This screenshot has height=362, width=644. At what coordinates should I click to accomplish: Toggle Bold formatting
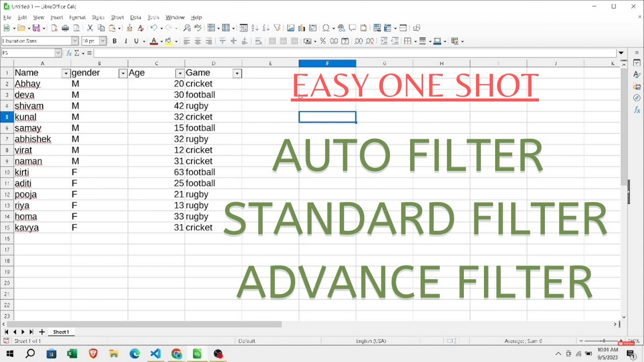pos(114,41)
